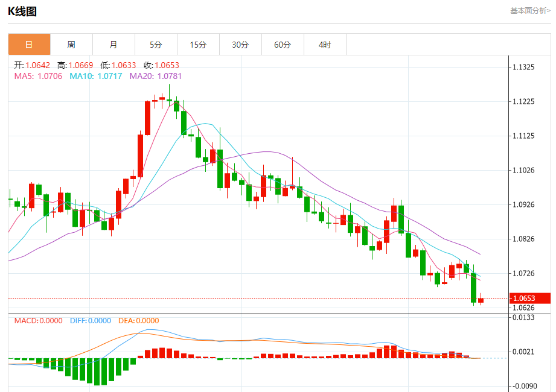
Task: Click the MA10 indicator label
Action: [x=96, y=76]
